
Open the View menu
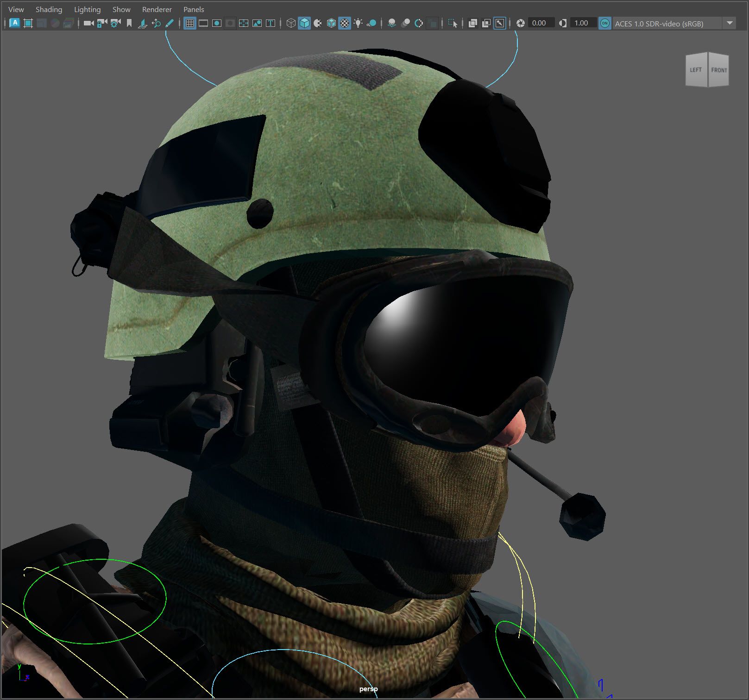pyautogui.click(x=16, y=9)
